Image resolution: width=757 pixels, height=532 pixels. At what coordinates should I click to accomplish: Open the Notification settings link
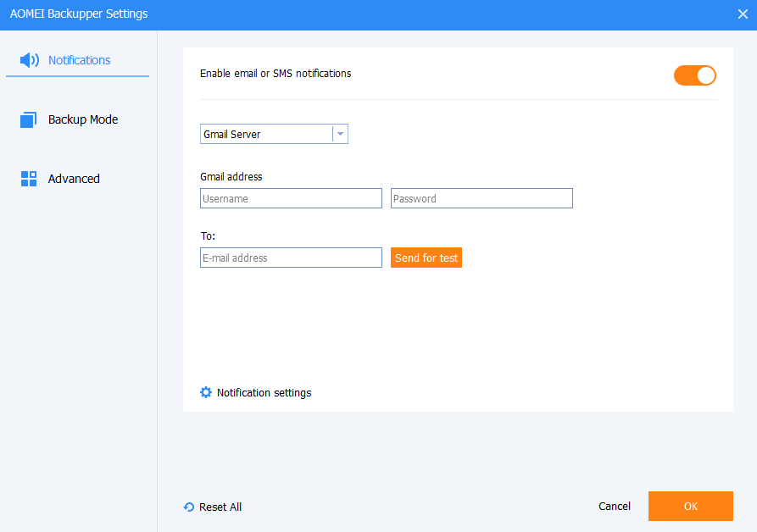point(264,393)
